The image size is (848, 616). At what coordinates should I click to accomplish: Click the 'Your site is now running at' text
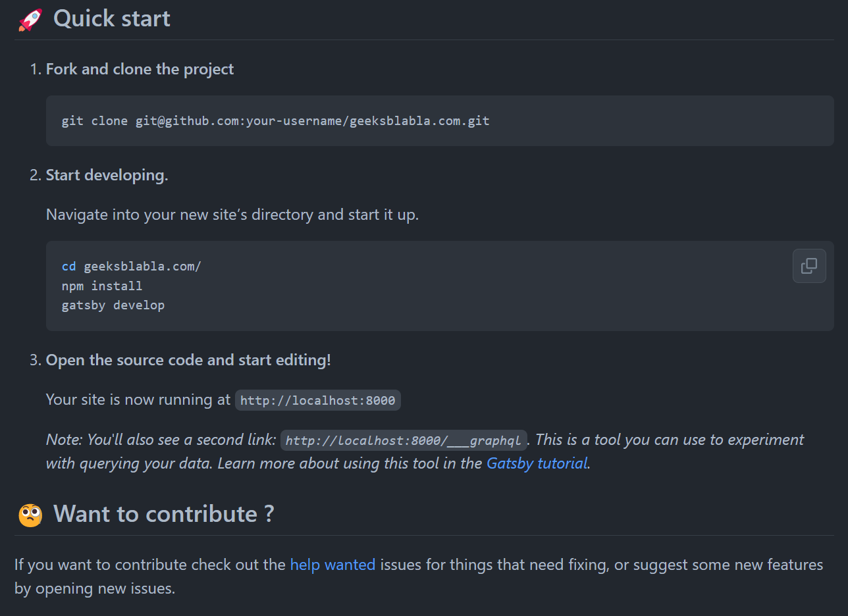[x=138, y=399]
